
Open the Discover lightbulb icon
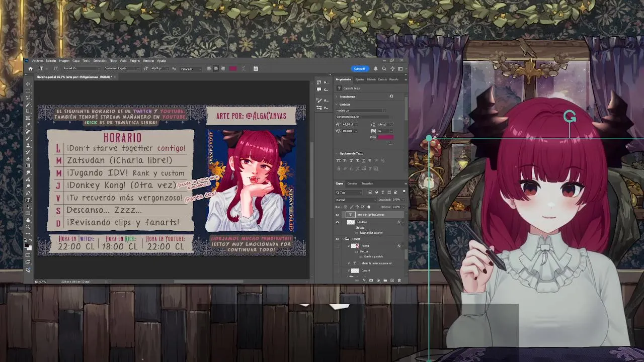click(x=392, y=69)
